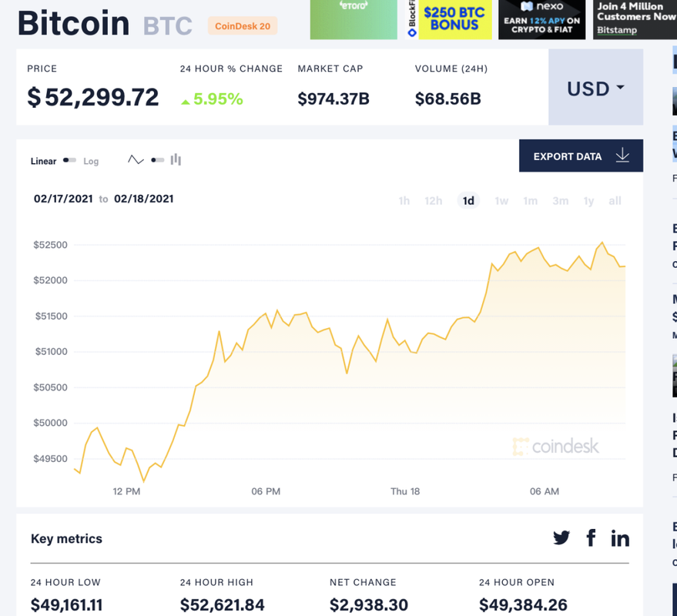Select the 12h time range tab
Image resolution: width=677 pixels, height=616 pixels.
coord(434,201)
